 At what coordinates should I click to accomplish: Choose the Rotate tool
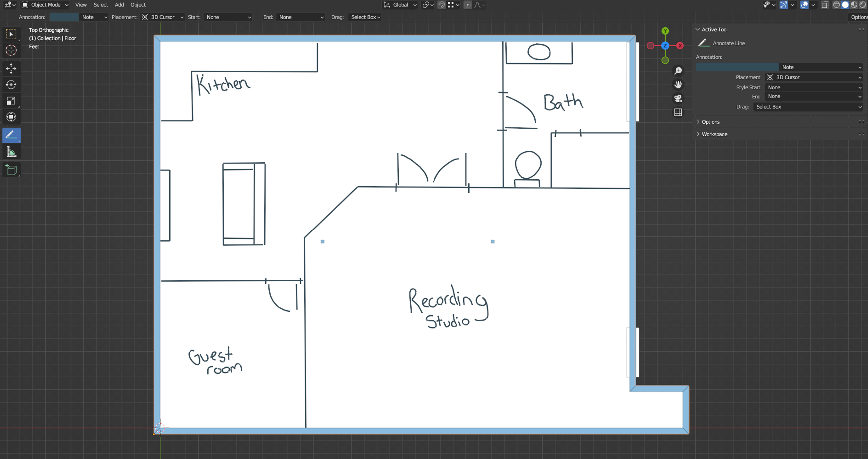click(11, 85)
